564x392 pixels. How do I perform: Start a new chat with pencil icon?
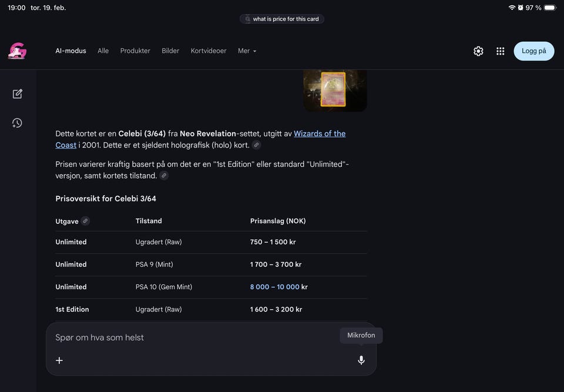pyautogui.click(x=17, y=94)
